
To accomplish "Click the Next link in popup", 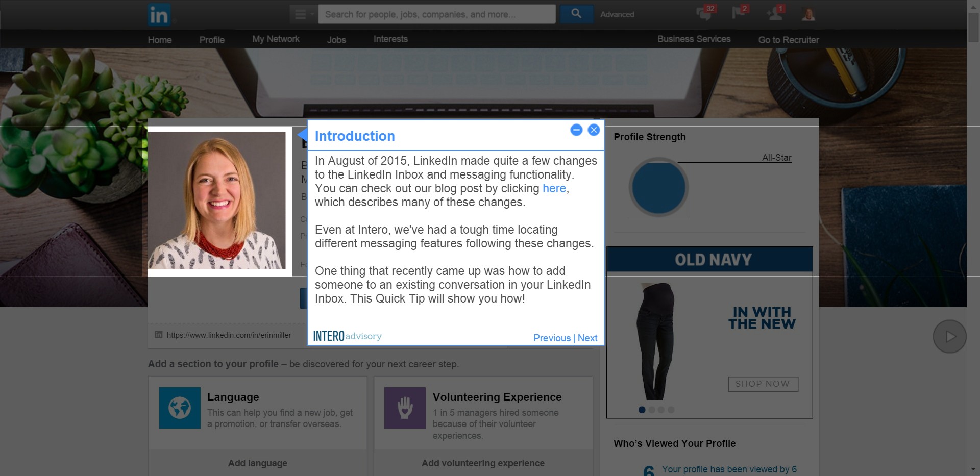I will coord(587,338).
